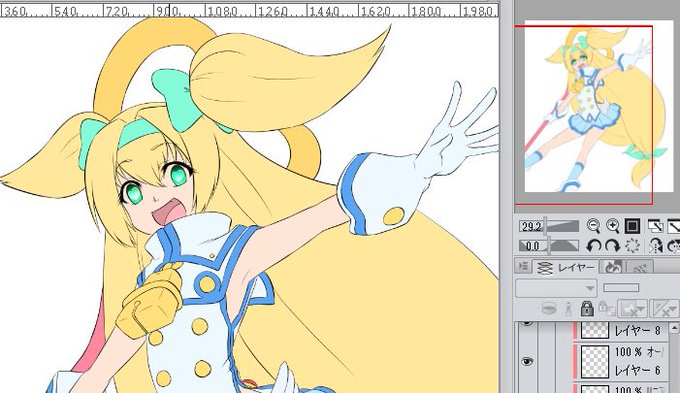Click the horizontal ruler at 1080
This screenshot has width=680, height=393.
222,11
